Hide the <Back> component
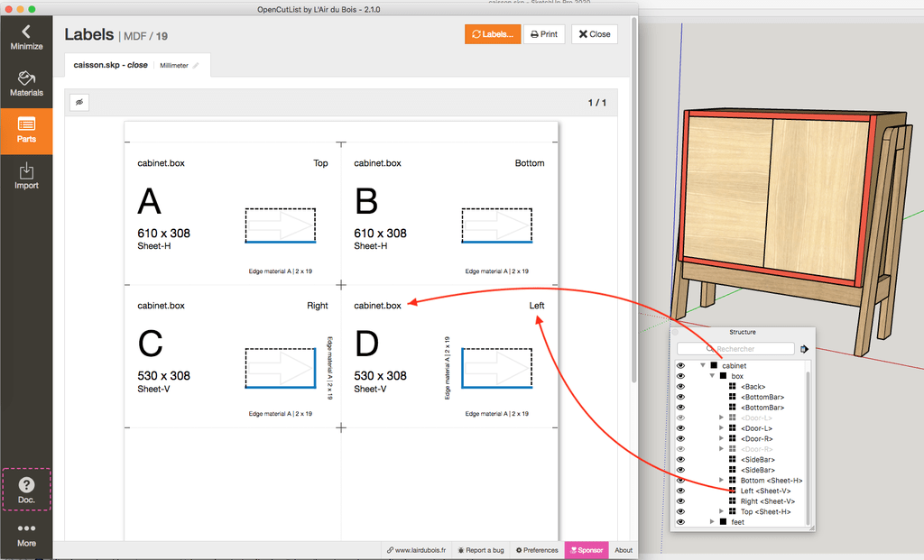 [680, 387]
